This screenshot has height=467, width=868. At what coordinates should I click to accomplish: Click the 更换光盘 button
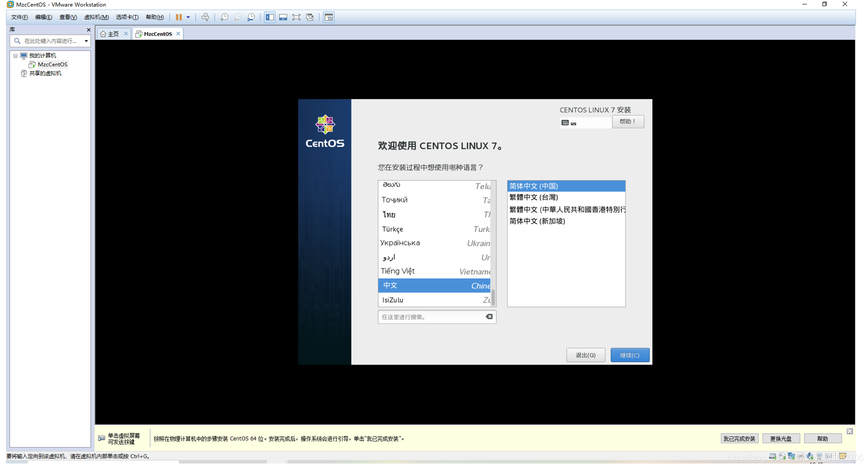781,438
